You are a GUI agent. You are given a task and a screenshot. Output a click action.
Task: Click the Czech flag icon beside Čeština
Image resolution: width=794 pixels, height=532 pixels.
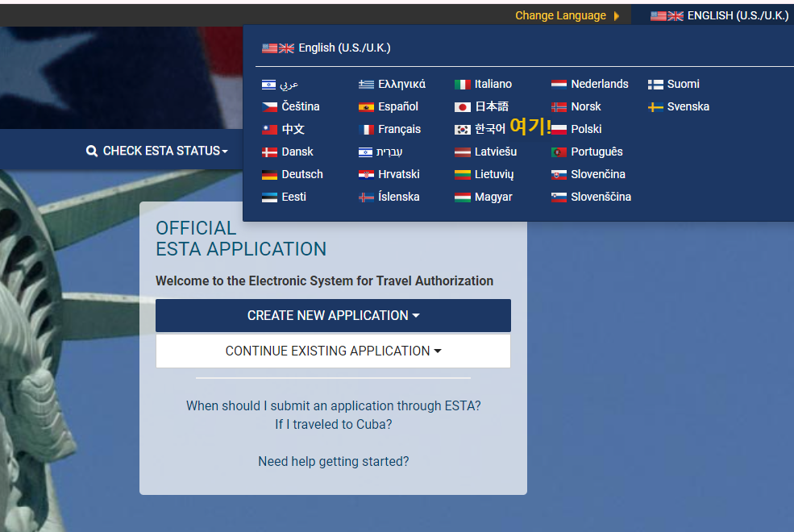[269, 107]
